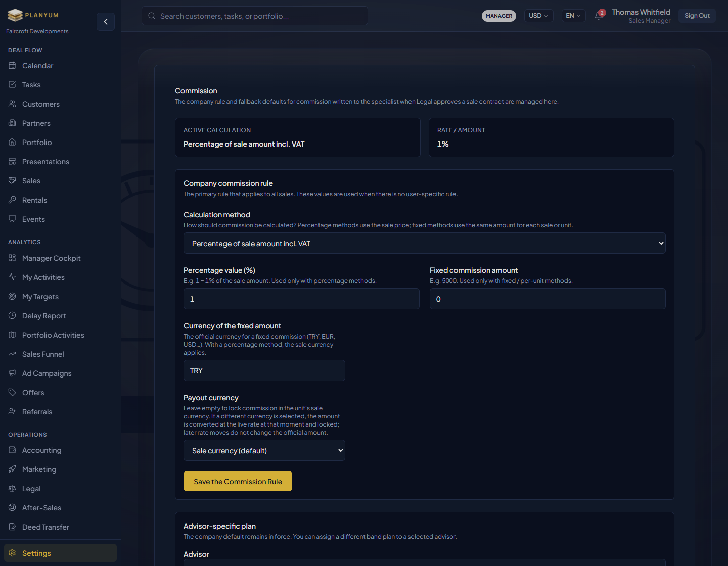This screenshot has width=728, height=566.
Task: Click the Planyum logo in the sidebar
Action: pyautogui.click(x=33, y=15)
